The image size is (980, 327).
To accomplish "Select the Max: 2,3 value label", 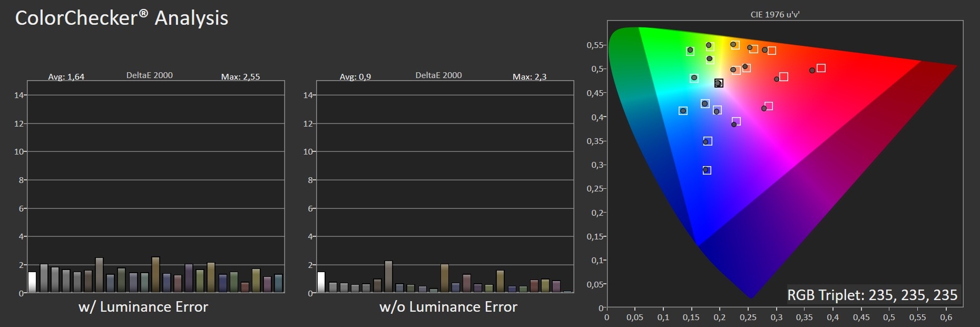I will pos(529,76).
